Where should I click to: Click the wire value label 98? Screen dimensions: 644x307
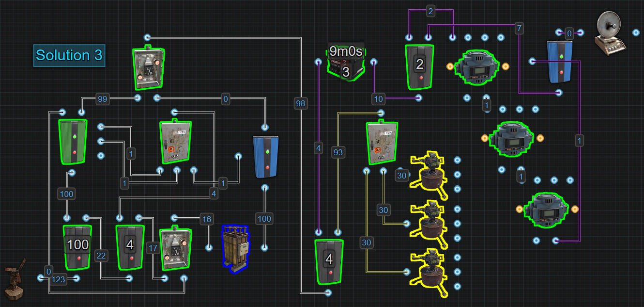pyautogui.click(x=300, y=103)
